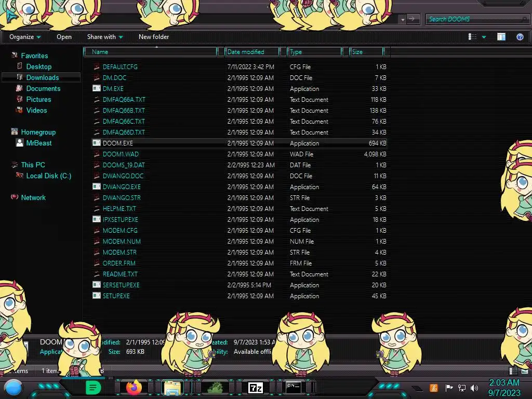532x399 pixels.
Task: Select the HELPME.TXT file name
Action: click(119, 208)
